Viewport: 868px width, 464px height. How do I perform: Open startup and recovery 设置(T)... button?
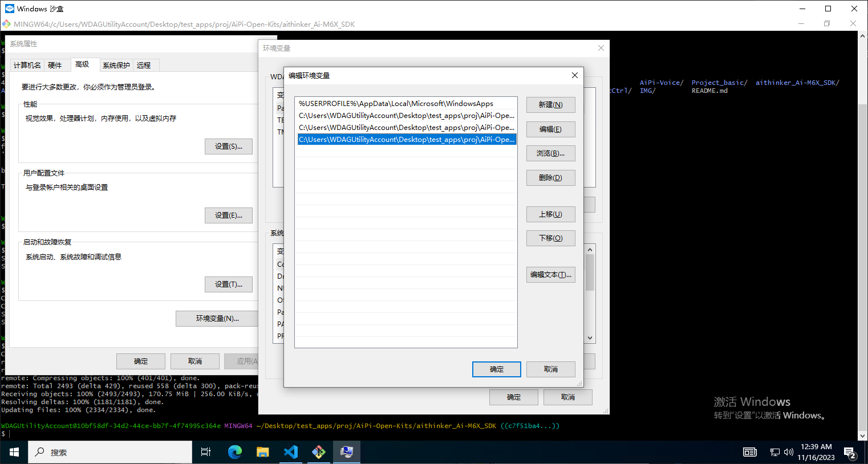point(228,284)
